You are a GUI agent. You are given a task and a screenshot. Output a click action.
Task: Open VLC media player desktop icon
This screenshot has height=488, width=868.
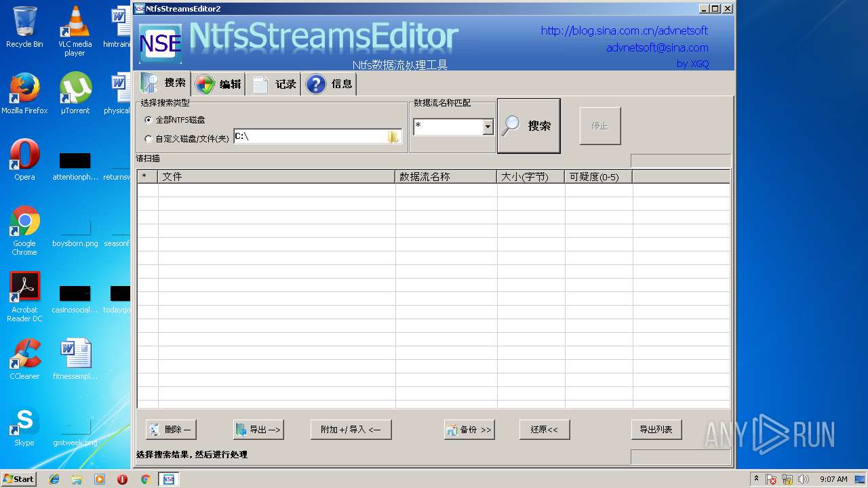tap(75, 31)
